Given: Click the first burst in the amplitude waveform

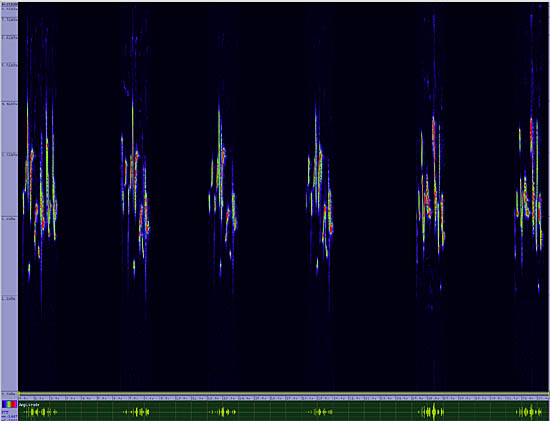Looking at the screenshot, I should coord(39,412).
